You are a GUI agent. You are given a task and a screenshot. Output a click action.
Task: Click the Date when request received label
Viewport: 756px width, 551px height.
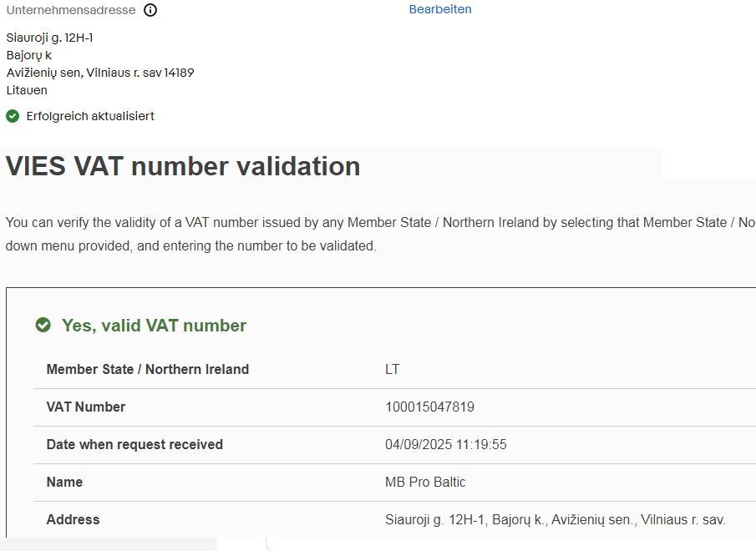(134, 444)
